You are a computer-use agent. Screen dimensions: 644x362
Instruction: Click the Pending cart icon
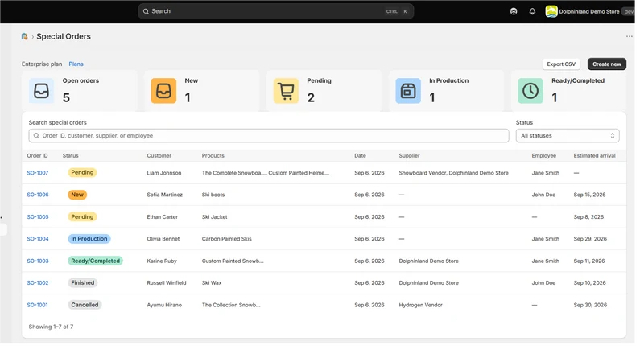[286, 91]
